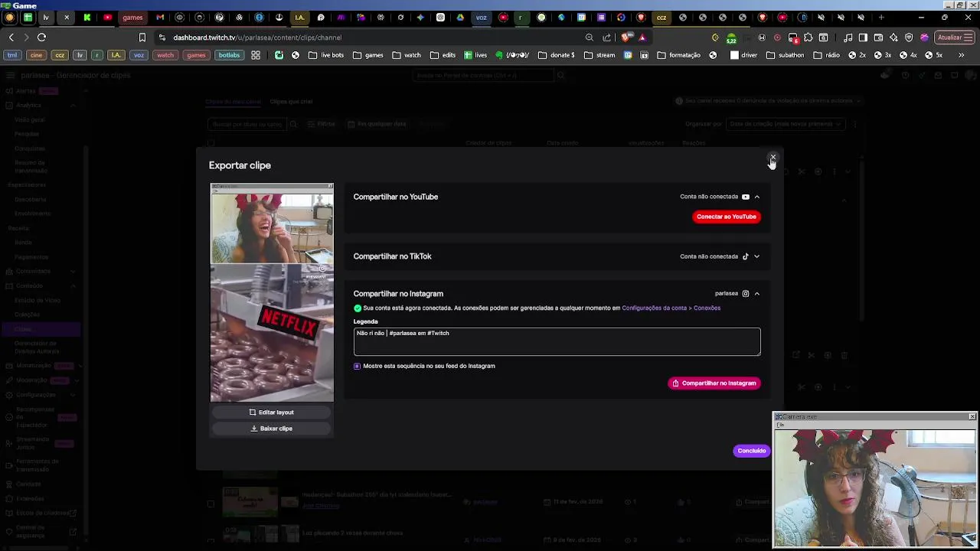Open the extensions puzzle-piece icon
This screenshot has width=980, height=551.
point(808,37)
